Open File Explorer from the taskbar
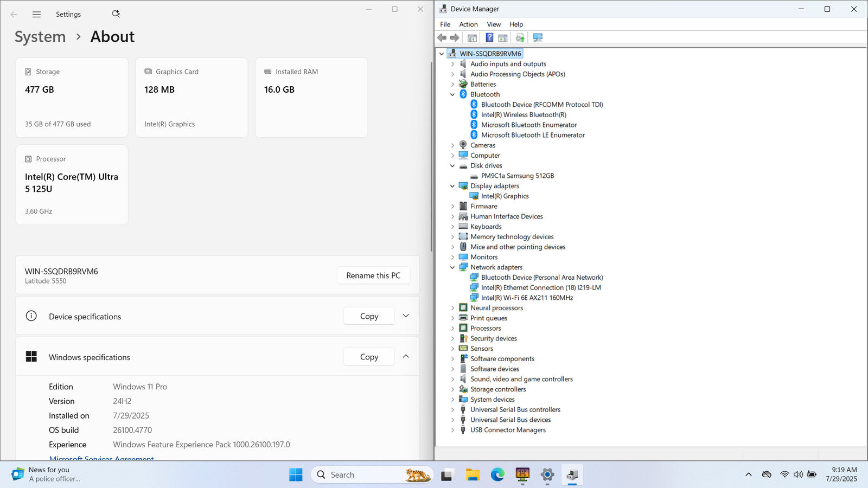This screenshot has width=868, height=488. coord(473,474)
